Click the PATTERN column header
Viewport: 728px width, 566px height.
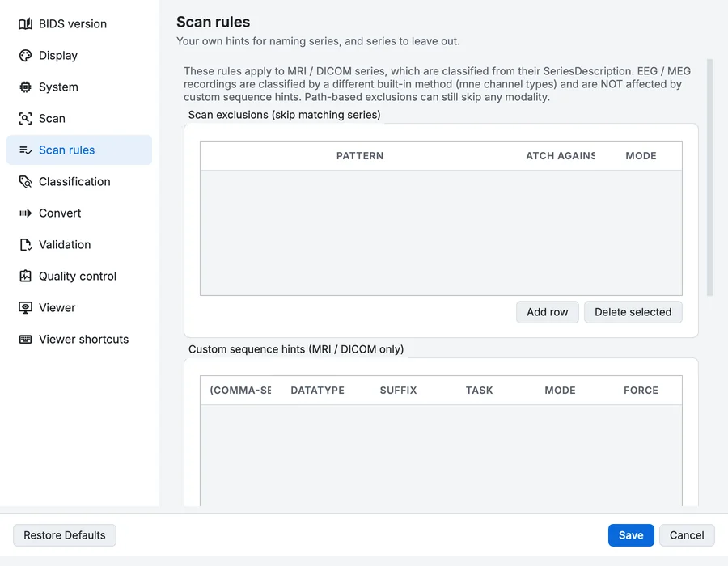point(360,156)
